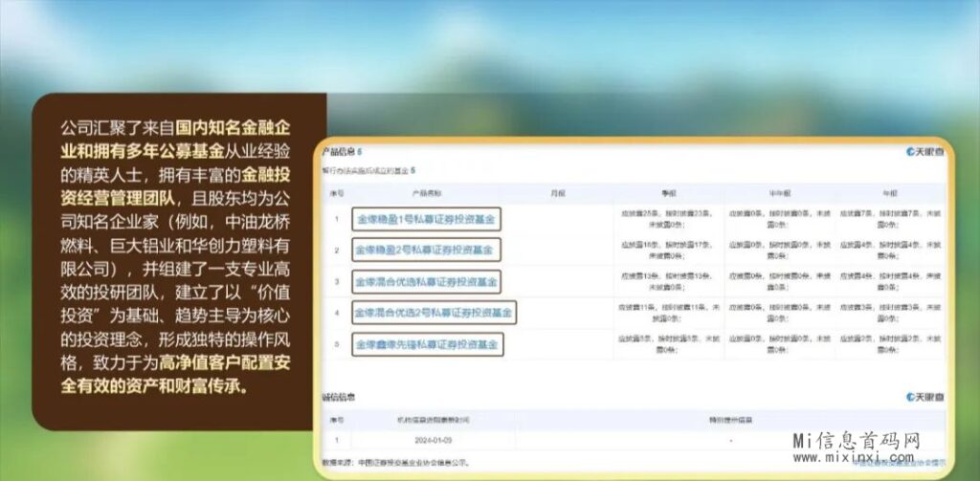Open the 金缘稳盈1号私募证券投资基金 link
The height and width of the screenshot is (481, 980).
pyautogui.click(x=426, y=220)
